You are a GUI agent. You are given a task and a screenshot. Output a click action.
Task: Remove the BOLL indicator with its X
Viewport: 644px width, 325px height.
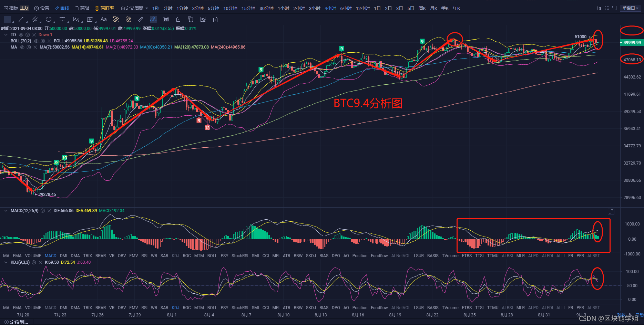tap(49, 41)
